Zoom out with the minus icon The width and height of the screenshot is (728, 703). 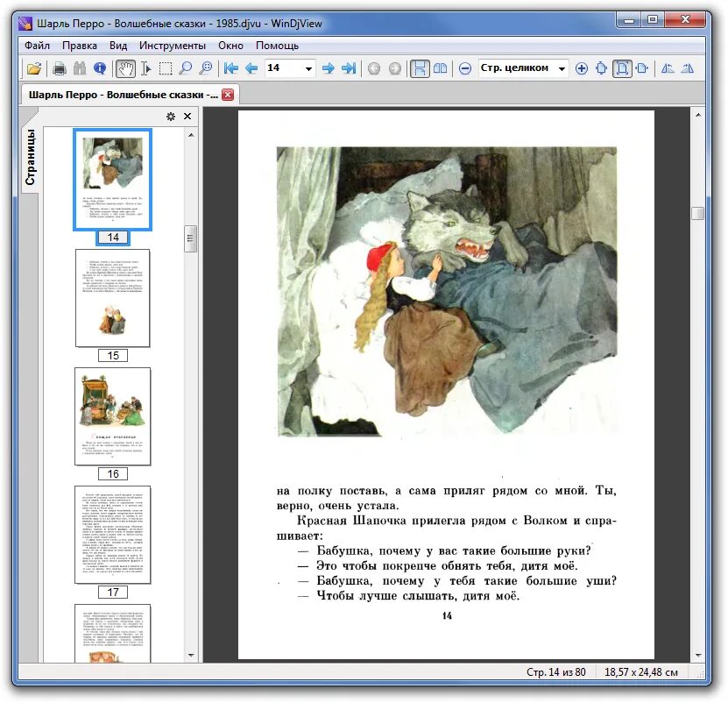(x=465, y=68)
